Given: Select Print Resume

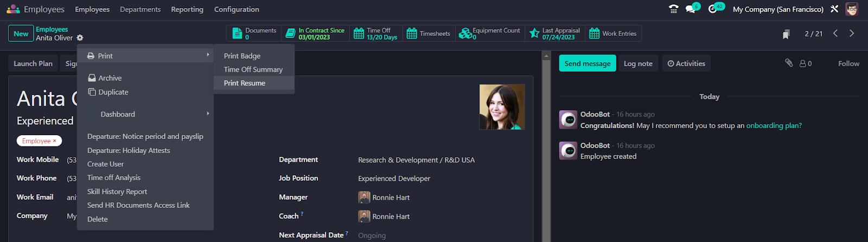Looking at the screenshot, I should [x=254, y=83].
